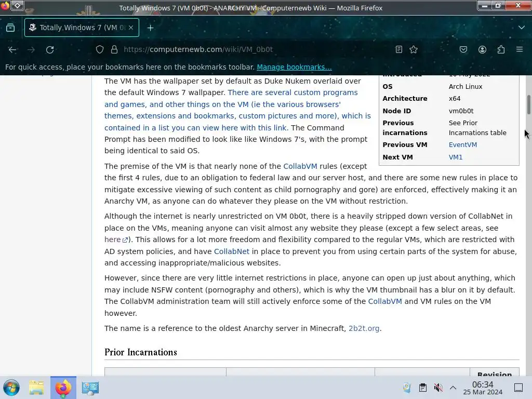
Task: View site security padlock info
Action: click(x=114, y=49)
